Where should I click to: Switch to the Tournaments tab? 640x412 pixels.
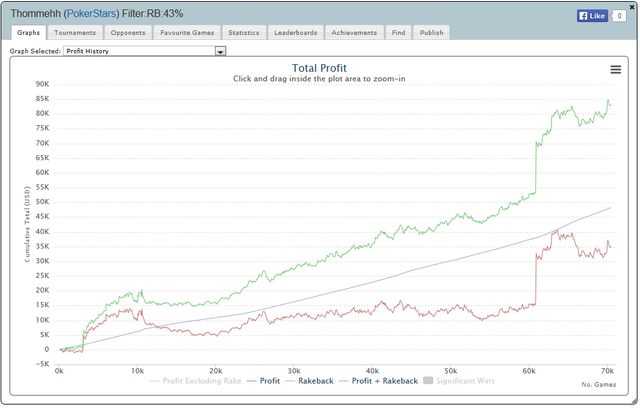(75, 33)
